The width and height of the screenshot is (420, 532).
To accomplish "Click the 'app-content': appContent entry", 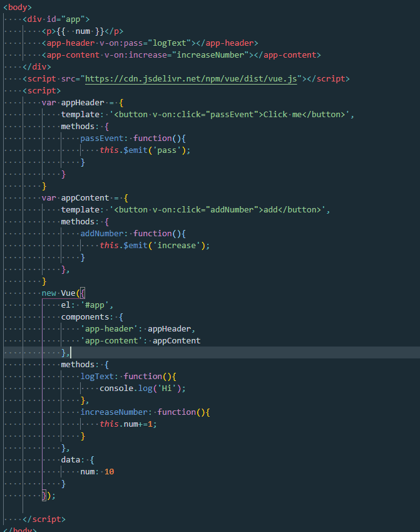I will (x=140, y=341).
